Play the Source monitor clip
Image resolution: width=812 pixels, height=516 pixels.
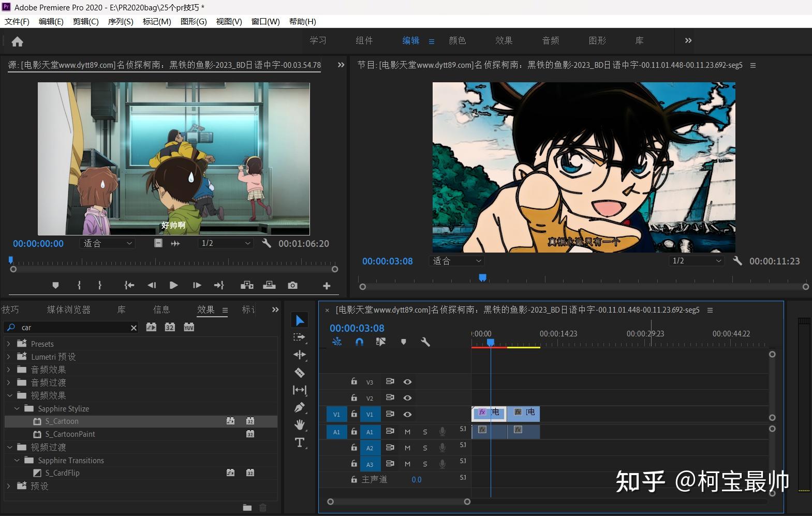point(174,285)
